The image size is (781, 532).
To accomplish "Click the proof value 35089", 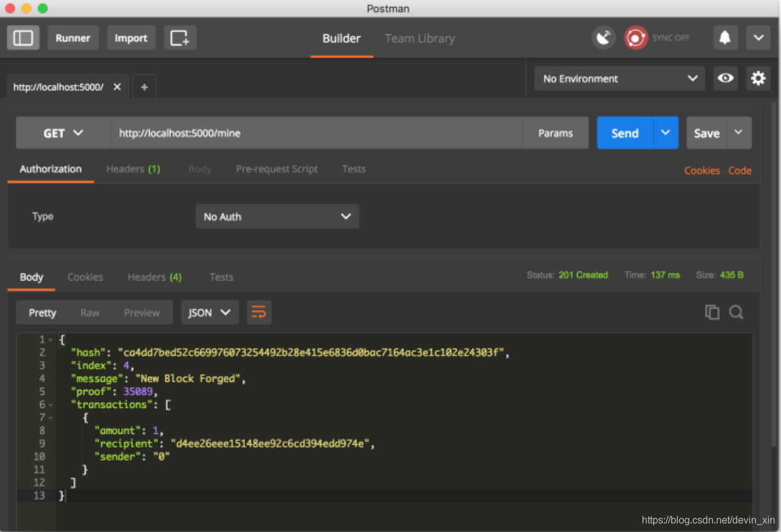I will click(x=138, y=392).
